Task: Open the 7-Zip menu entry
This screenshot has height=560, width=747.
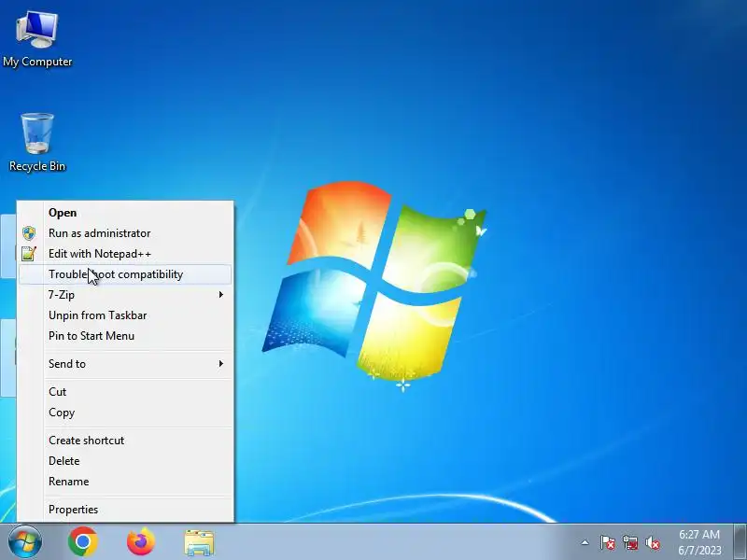Action: (x=125, y=295)
